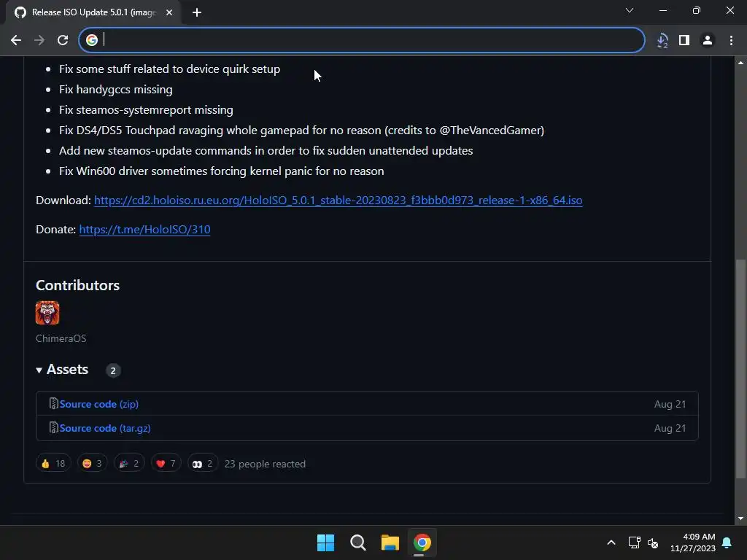Open File Explorer from the taskbar

point(390,542)
